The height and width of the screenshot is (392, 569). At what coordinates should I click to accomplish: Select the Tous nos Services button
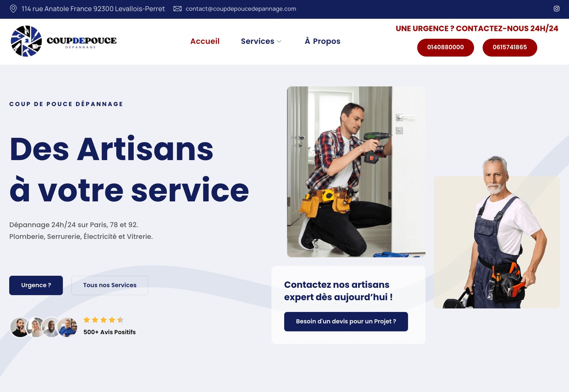pos(110,285)
